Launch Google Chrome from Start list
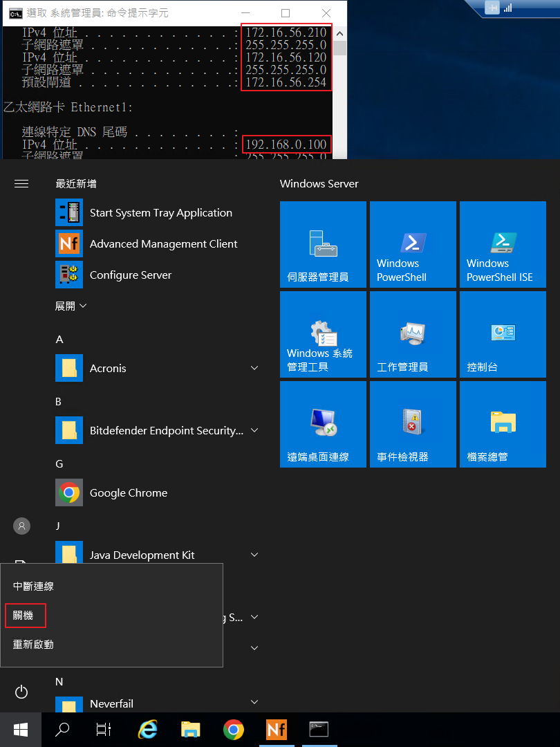This screenshot has width=560, height=747. click(111, 492)
